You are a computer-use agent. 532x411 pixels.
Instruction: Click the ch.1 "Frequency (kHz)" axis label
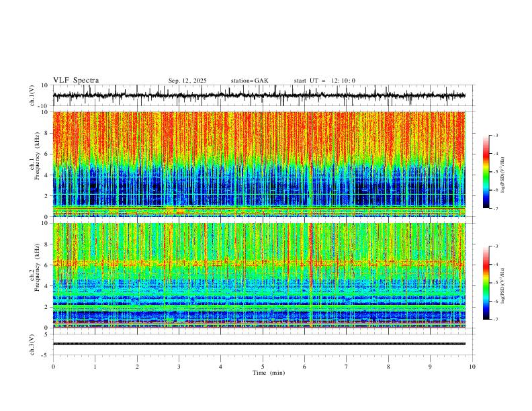click(x=37, y=156)
